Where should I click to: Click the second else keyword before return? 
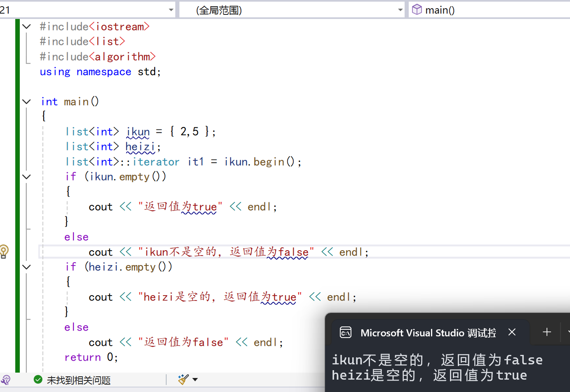pyautogui.click(x=77, y=327)
